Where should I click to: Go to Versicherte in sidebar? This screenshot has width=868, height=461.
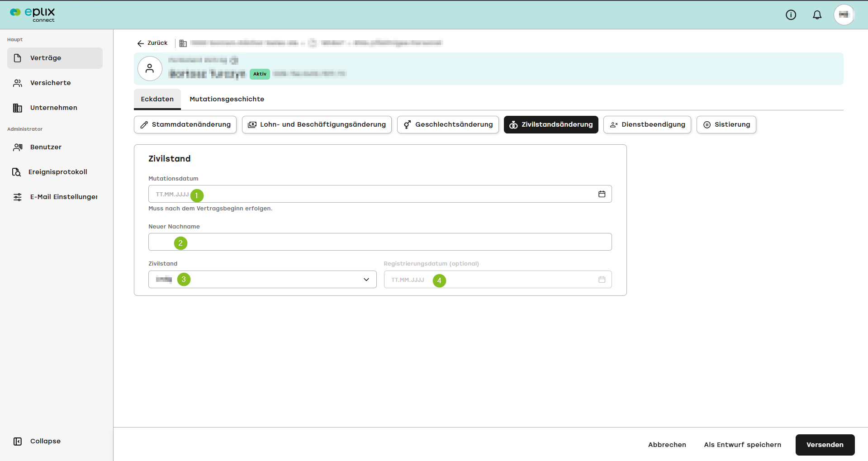click(55, 83)
